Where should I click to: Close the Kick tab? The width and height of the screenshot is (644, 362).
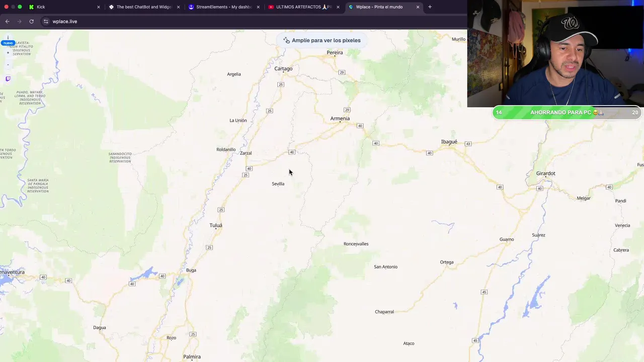tap(98, 7)
